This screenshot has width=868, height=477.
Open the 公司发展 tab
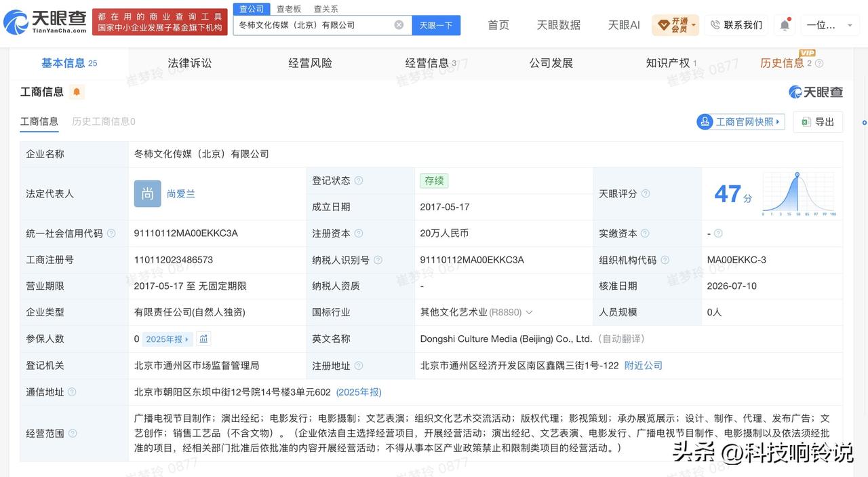(551, 63)
